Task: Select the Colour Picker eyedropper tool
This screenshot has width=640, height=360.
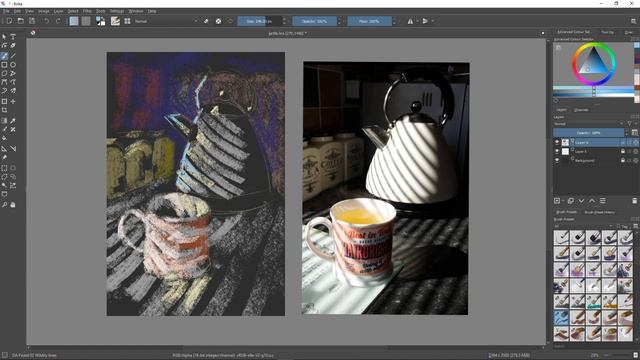Action: tap(13, 121)
